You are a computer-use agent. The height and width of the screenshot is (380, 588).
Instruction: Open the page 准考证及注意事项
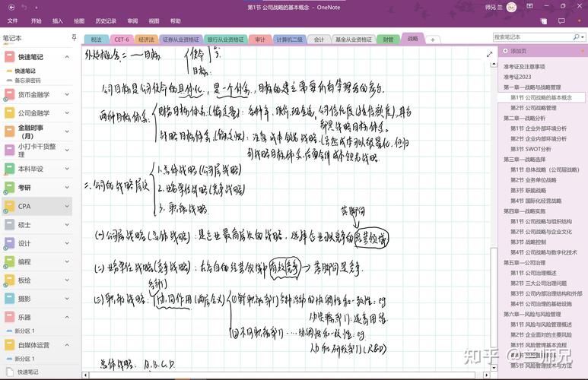tap(524, 66)
